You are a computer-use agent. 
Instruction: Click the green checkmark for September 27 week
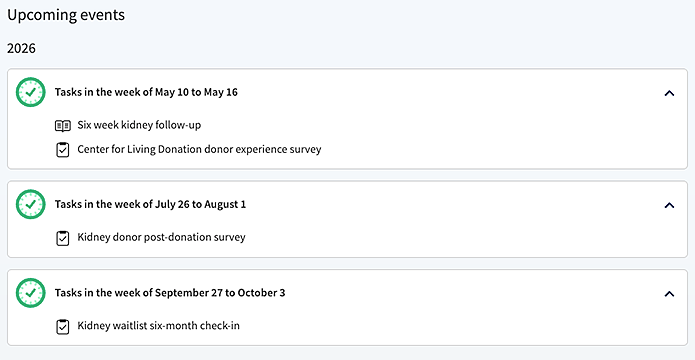31,293
